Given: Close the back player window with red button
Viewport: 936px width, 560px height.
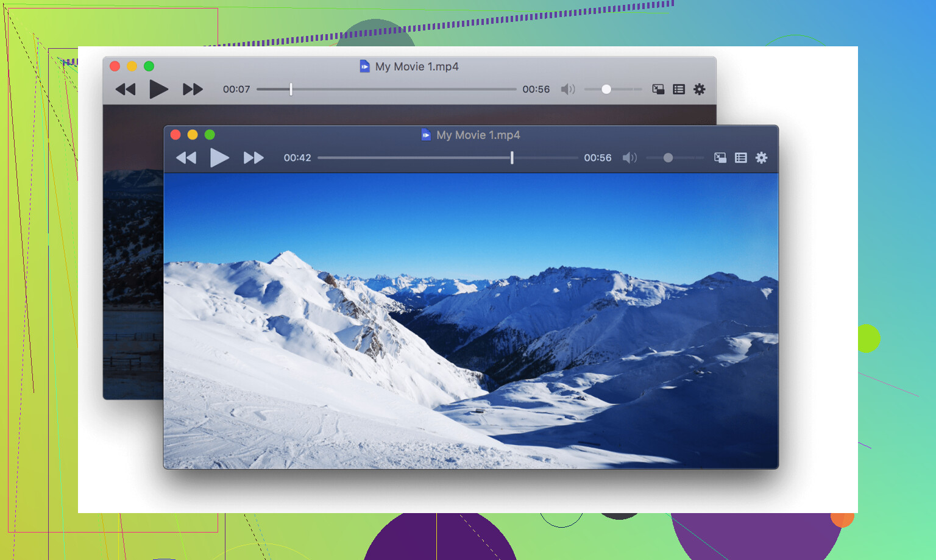Looking at the screenshot, I should pos(115,66).
